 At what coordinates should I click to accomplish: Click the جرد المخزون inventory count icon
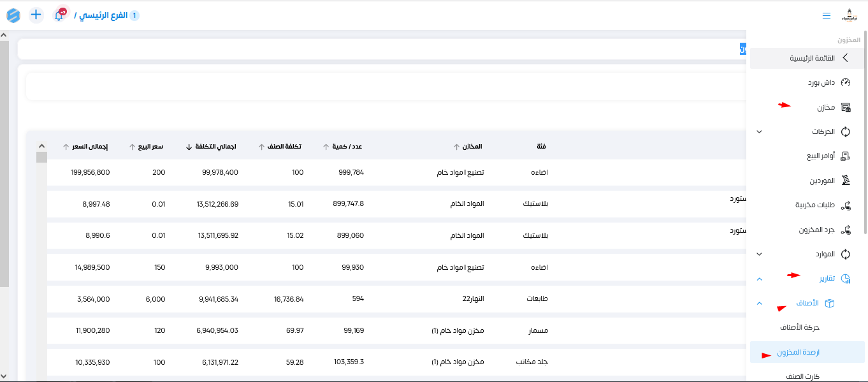click(x=846, y=230)
